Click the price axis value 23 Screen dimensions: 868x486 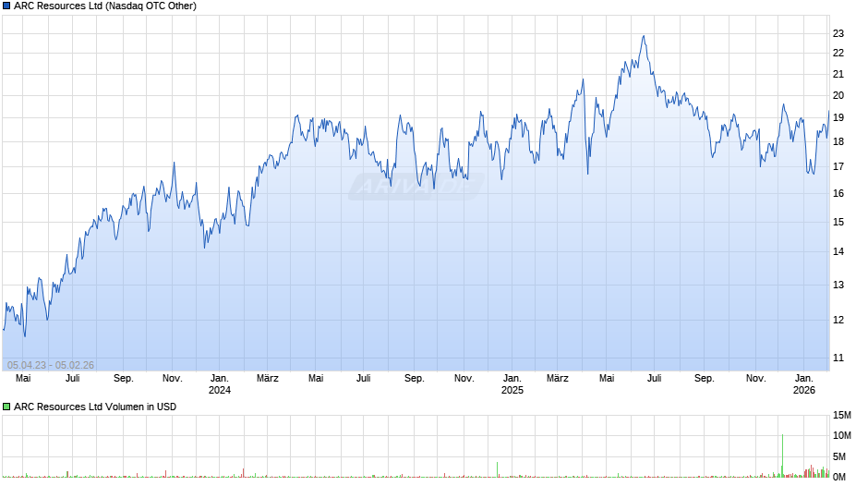(838, 33)
